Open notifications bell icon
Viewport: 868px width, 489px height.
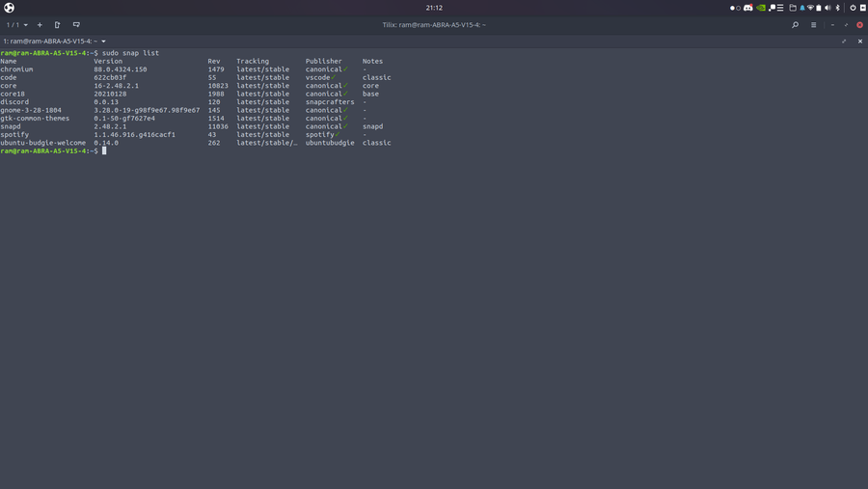802,8
